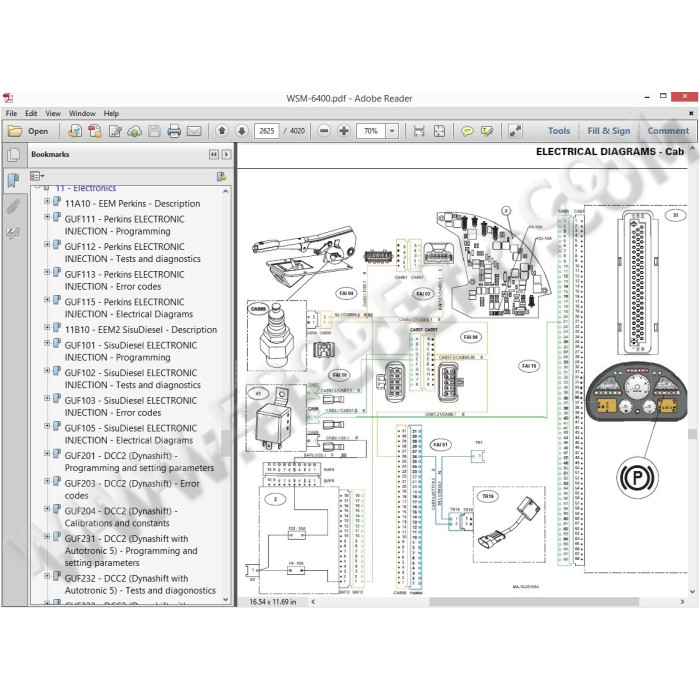This screenshot has height=700, width=700.
Task: Expand the 11B10 EEM2 SisuDiesel bookmark
Action: pos(47,327)
